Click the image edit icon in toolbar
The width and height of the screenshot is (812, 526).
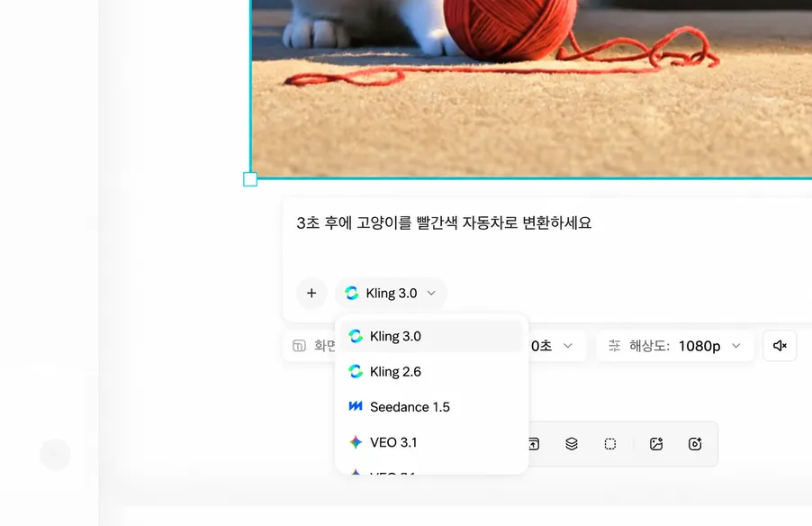point(656,444)
